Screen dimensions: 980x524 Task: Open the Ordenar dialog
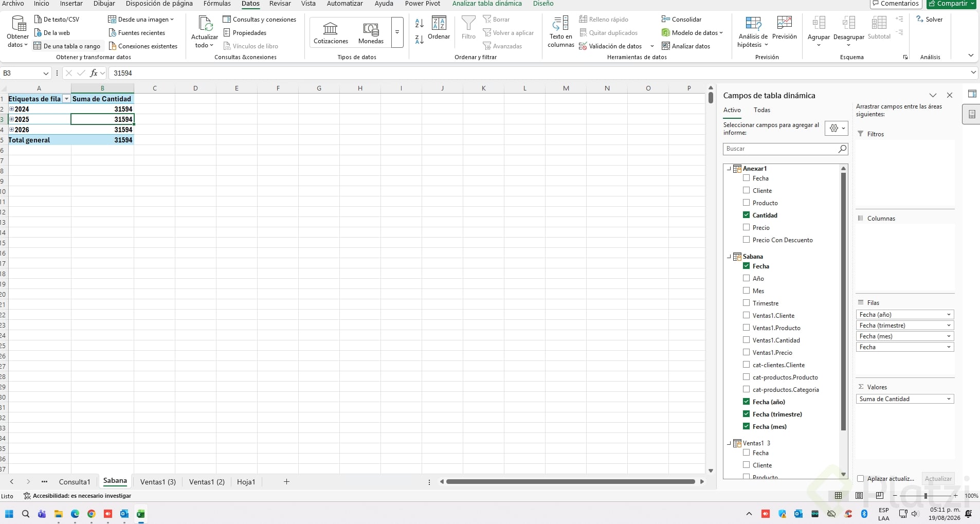coord(439,28)
